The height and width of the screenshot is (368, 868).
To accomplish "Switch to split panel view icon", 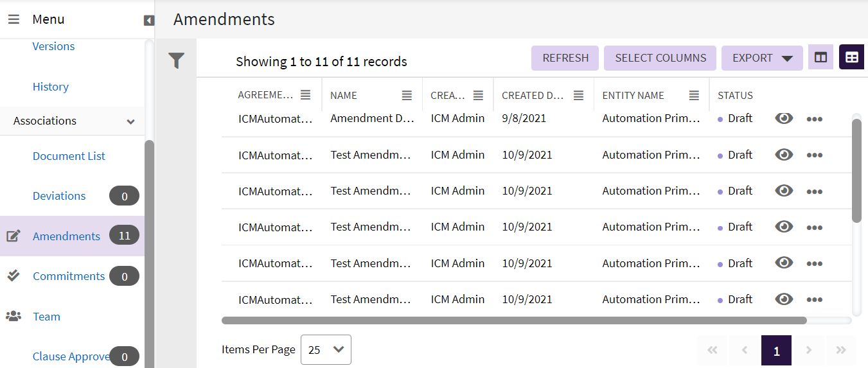I will [x=820, y=57].
